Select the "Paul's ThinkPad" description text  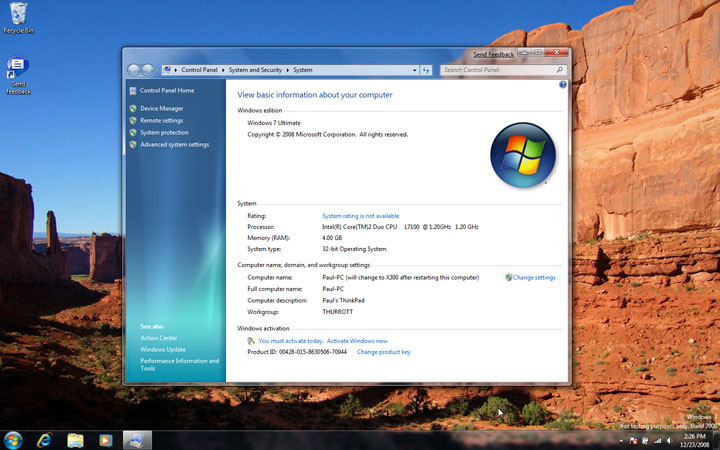[343, 300]
